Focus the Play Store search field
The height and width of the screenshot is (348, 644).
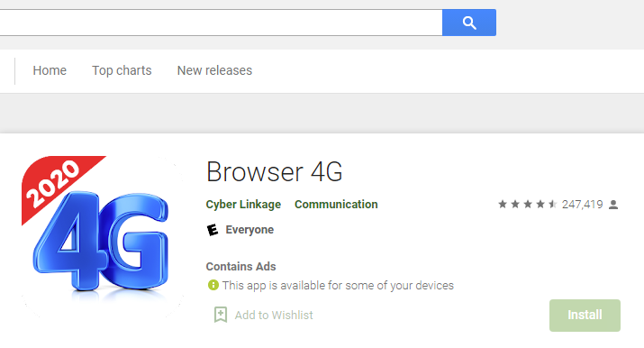[221, 23]
